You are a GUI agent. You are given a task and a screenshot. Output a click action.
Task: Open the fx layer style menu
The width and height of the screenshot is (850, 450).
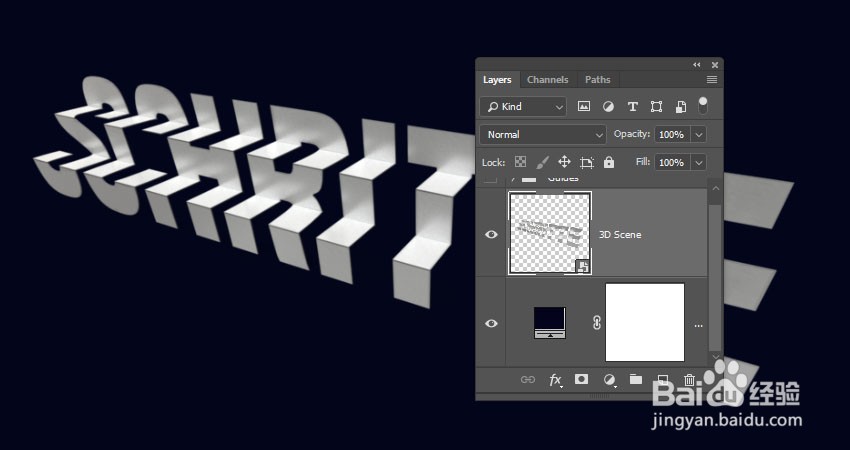(x=555, y=380)
